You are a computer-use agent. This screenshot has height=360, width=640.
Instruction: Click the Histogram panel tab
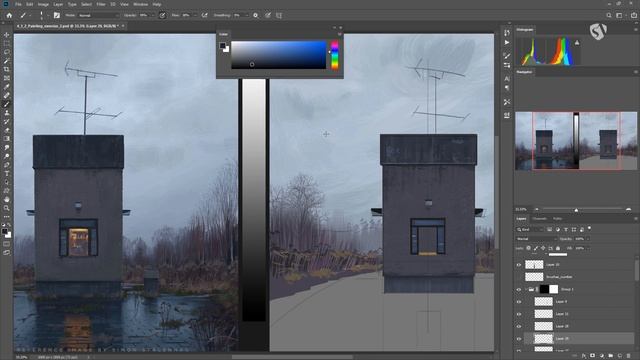point(525,30)
